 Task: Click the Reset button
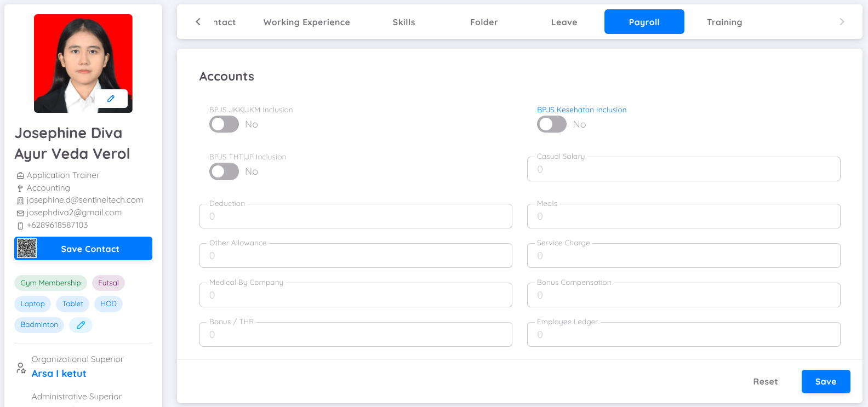(x=765, y=382)
